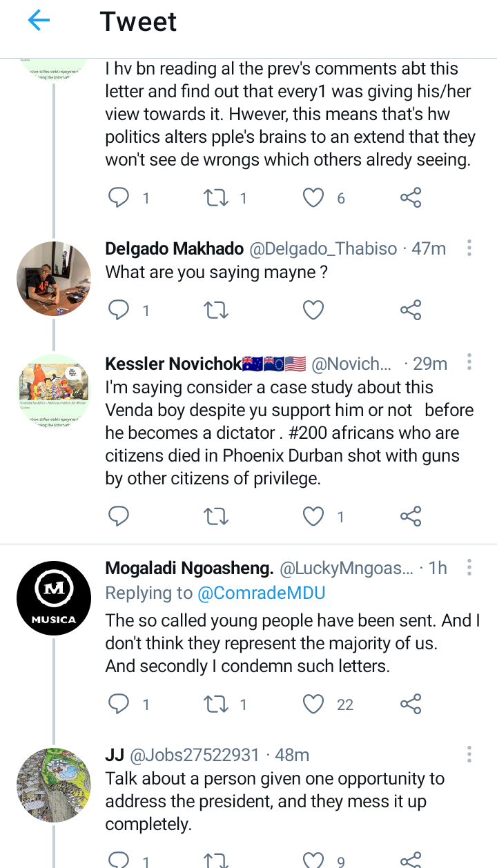
Task: Open Delgado Makhado's avatar photo
Action: [54, 278]
